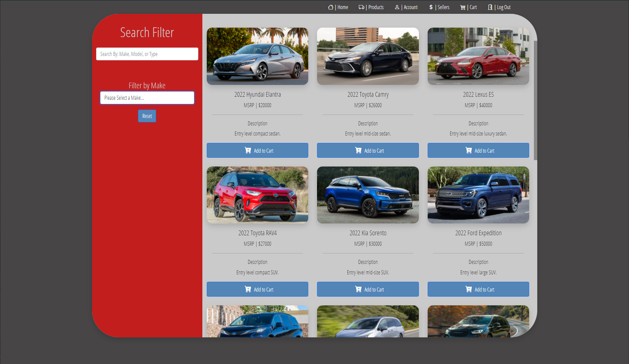Click the 2022 Lexus ES photo

[478, 56]
